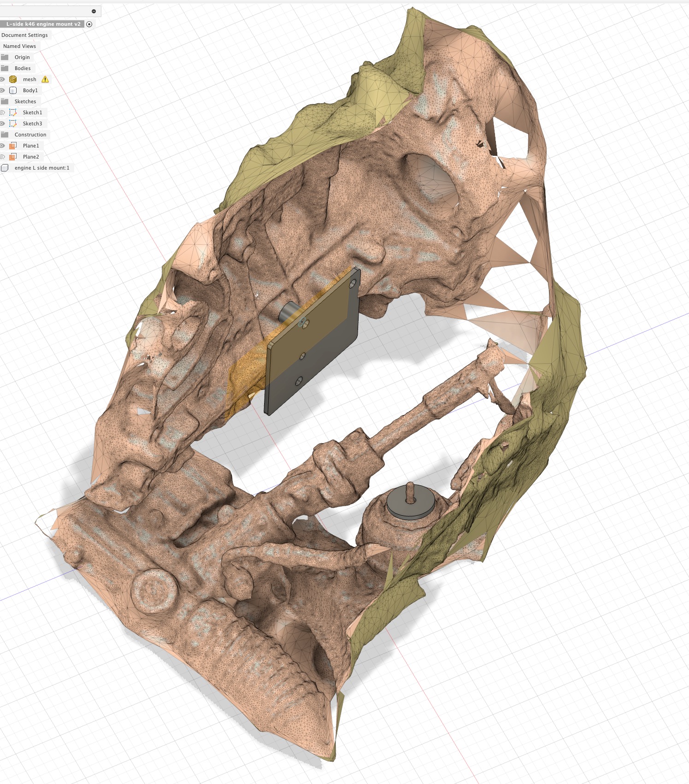Hide the mesh body using eye icon

[2, 79]
